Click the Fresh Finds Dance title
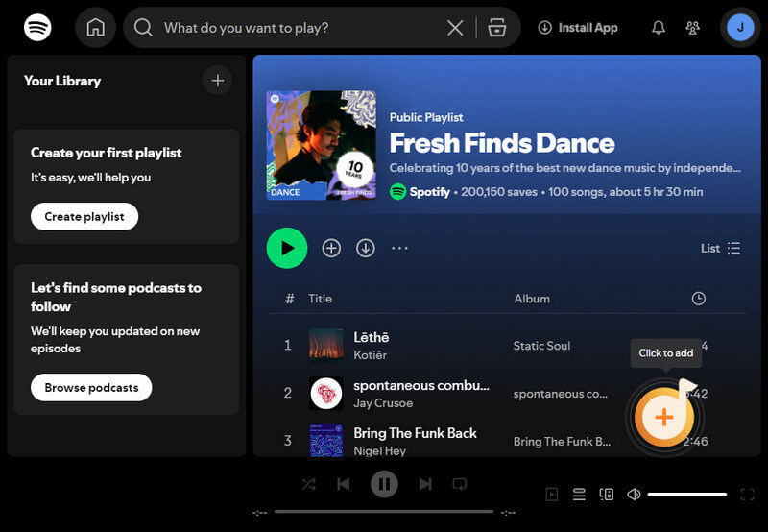 pyautogui.click(x=501, y=143)
